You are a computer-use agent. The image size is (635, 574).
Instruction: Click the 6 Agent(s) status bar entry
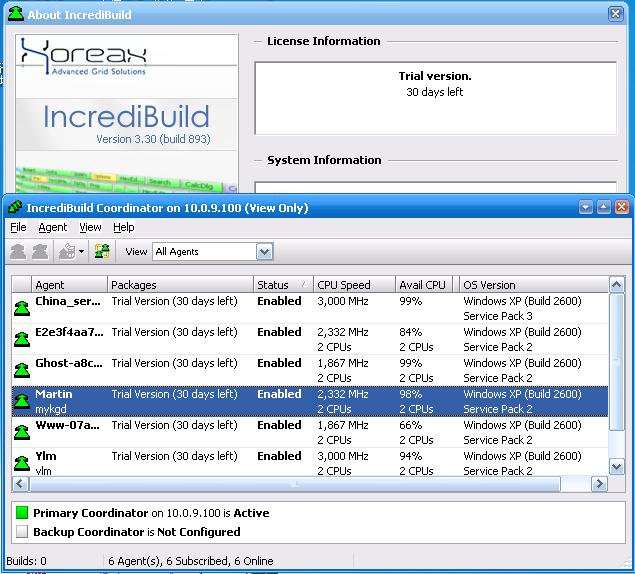point(191,561)
